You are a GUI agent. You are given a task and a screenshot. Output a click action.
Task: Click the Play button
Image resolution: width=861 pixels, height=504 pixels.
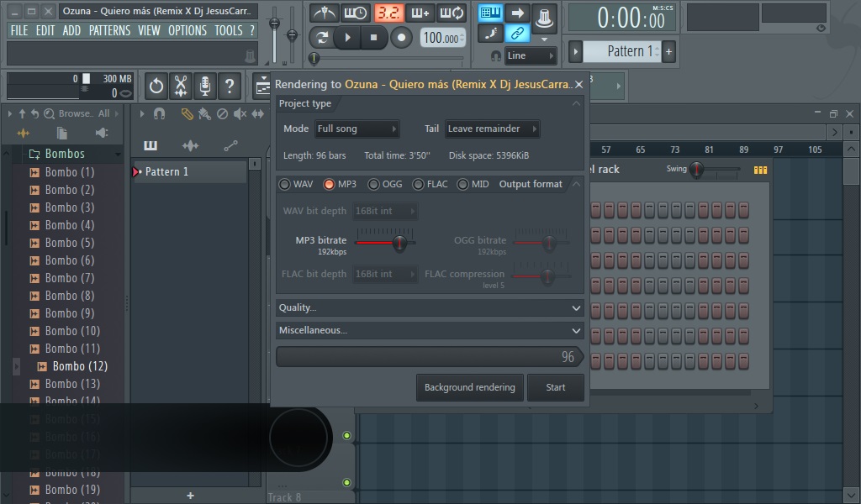coord(347,38)
